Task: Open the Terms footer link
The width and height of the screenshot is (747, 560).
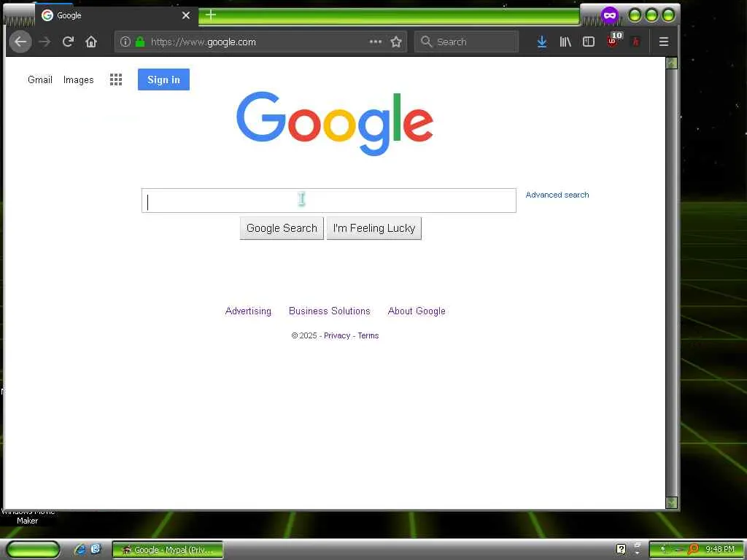Action: (368, 335)
